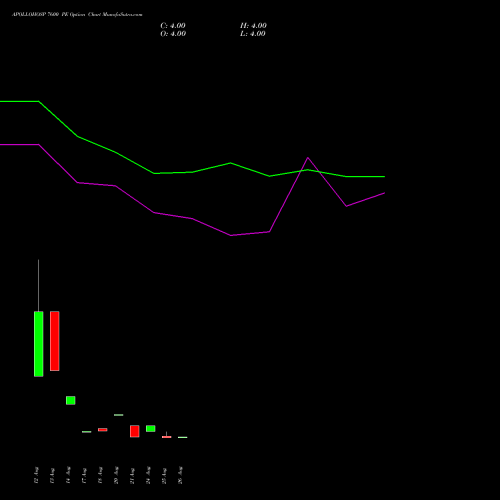
Task: Select the small green 14 Aug candle
Action: click(71, 400)
